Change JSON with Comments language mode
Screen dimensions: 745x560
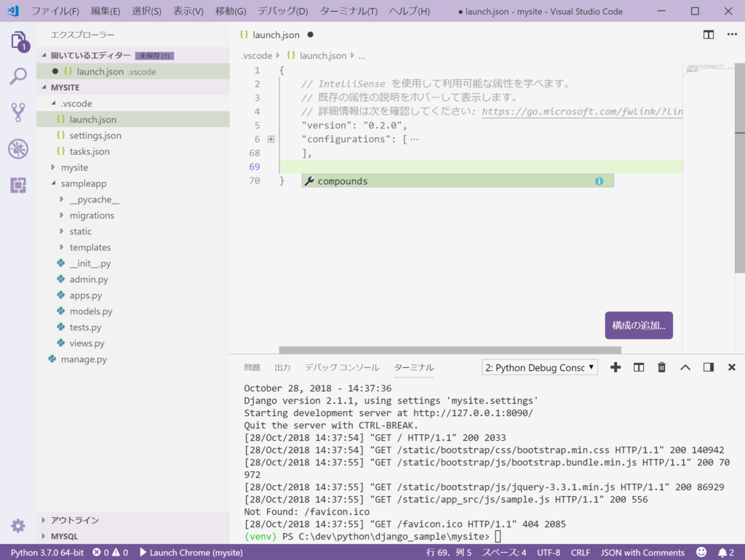642,553
